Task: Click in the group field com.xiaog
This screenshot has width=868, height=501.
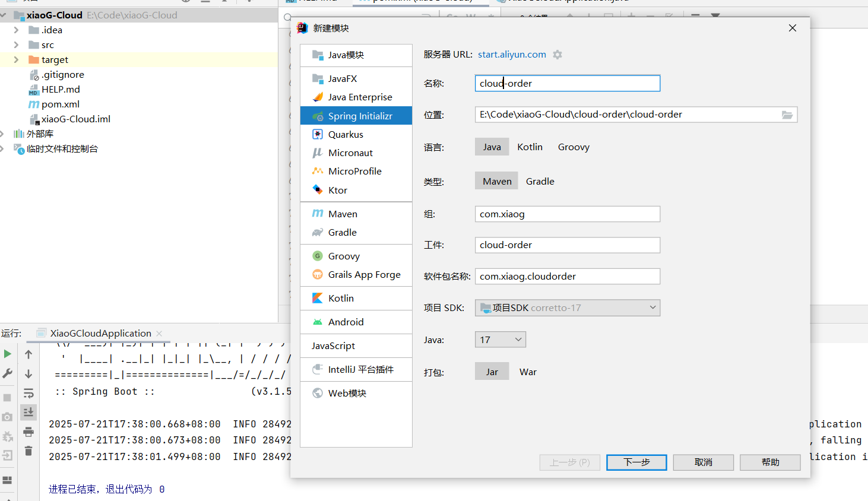Action: [568, 214]
